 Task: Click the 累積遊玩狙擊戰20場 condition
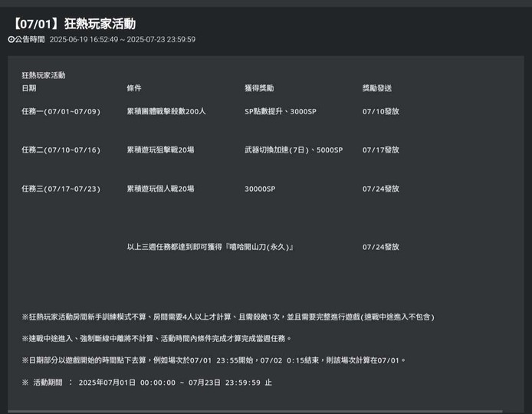[x=160, y=150]
